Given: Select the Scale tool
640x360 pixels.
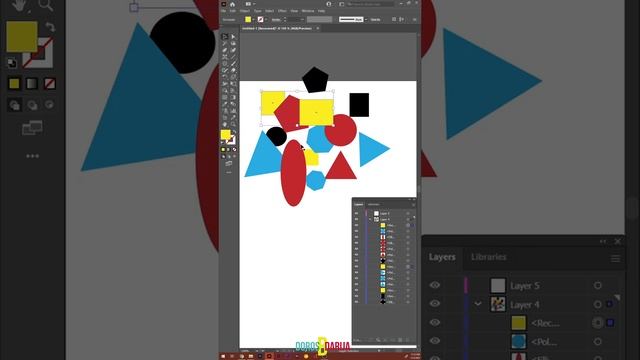Looking at the screenshot, I should pyautogui.click(x=233, y=77).
